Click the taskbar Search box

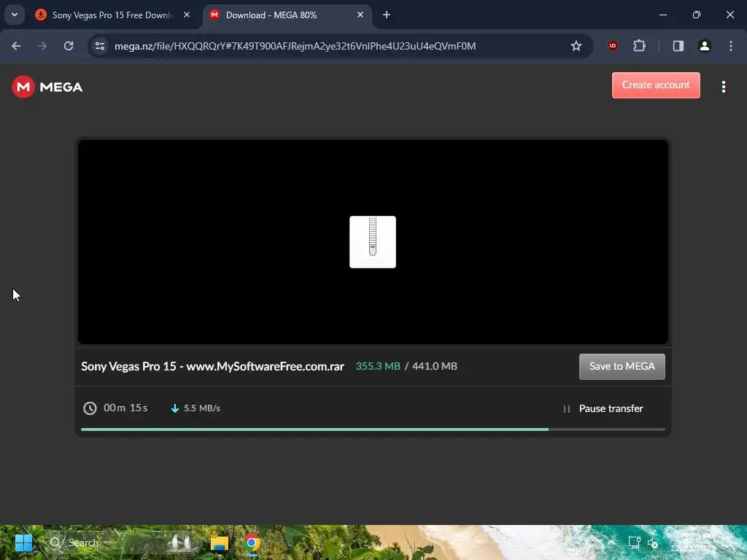pyautogui.click(x=124, y=542)
